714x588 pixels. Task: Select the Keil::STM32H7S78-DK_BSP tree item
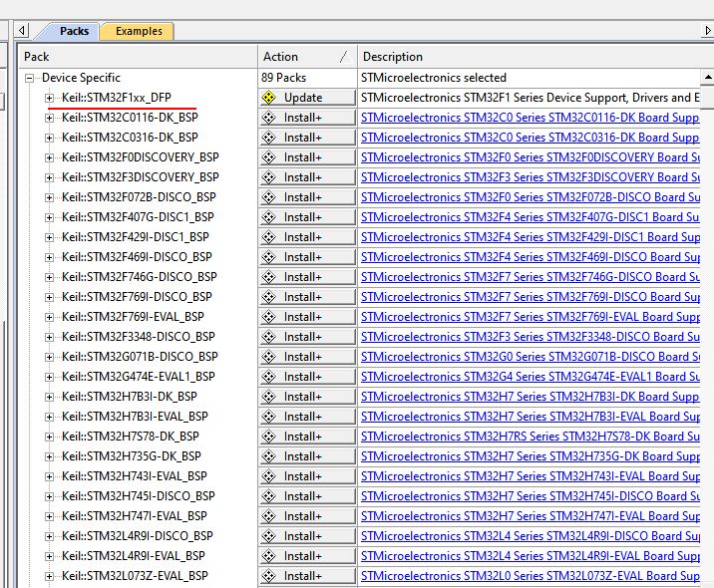pyautogui.click(x=131, y=437)
